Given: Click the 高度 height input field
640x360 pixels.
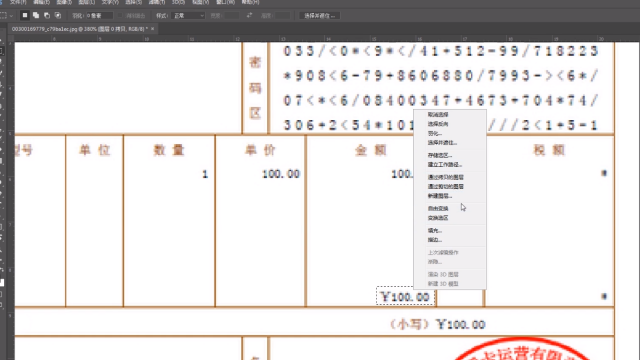Looking at the screenshot, I should pos(282,16).
